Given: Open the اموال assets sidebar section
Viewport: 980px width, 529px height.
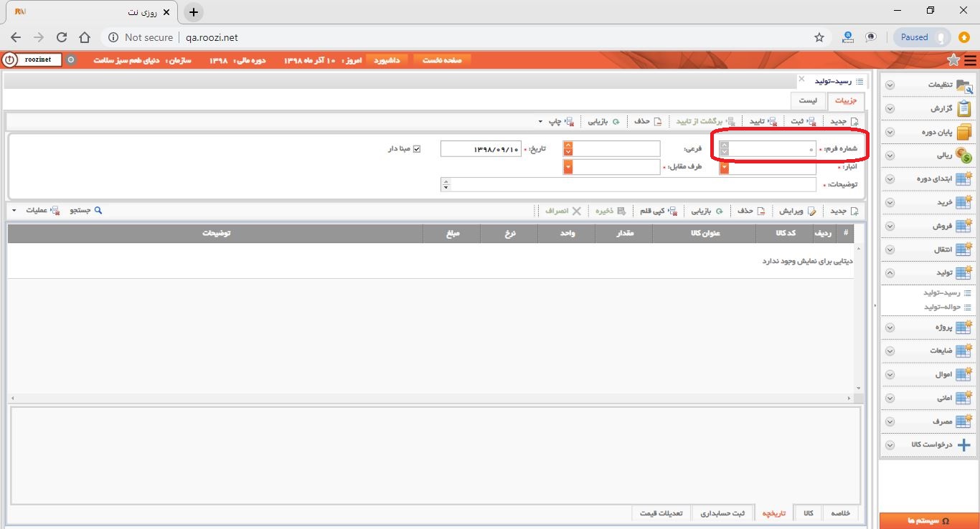Looking at the screenshot, I should (928, 374).
